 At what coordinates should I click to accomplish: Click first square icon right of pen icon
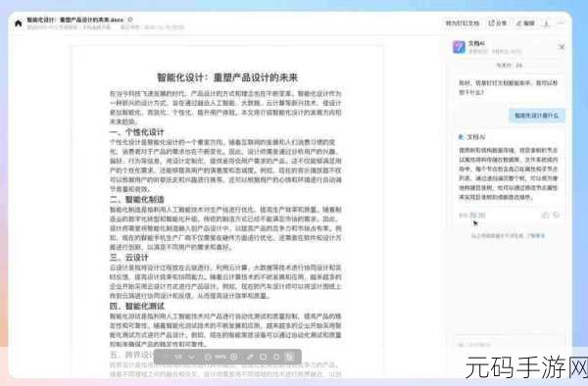pos(263,357)
